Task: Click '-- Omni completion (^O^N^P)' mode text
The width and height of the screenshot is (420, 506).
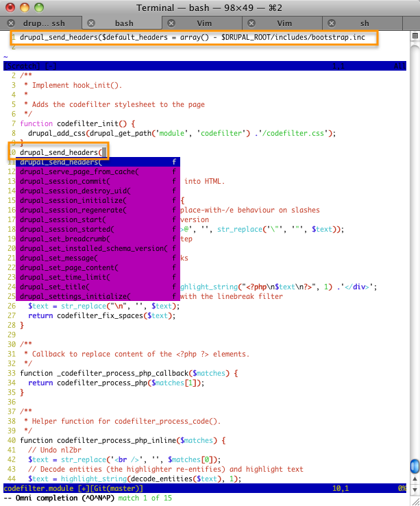Action: 59,498
